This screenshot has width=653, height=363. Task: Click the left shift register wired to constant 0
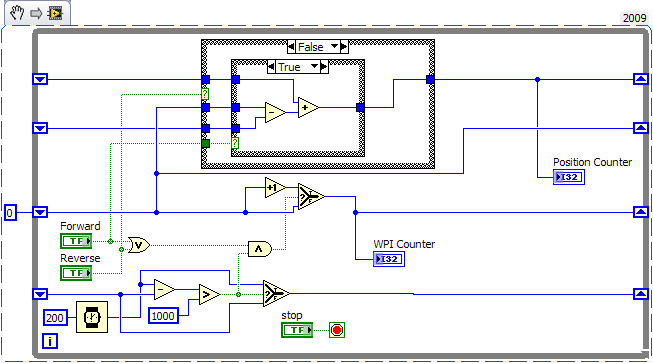pyautogui.click(x=40, y=212)
